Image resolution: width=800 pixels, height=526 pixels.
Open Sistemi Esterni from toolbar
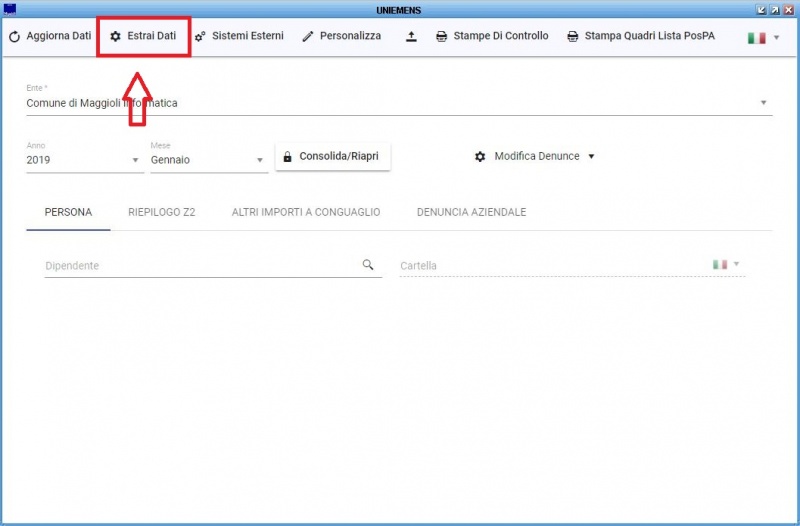tap(239, 36)
